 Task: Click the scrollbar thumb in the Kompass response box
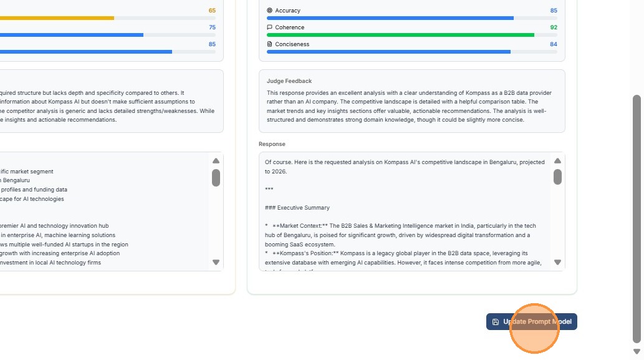pyautogui.click(x=557, y=177)
